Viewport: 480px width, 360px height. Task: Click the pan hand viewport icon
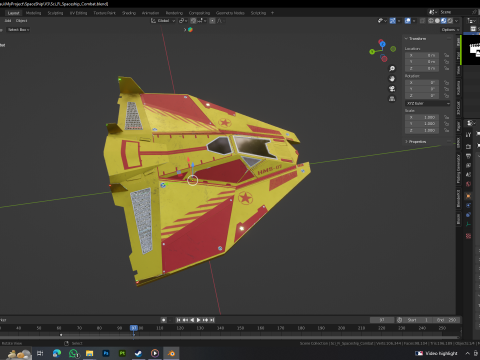pos(392,79)
